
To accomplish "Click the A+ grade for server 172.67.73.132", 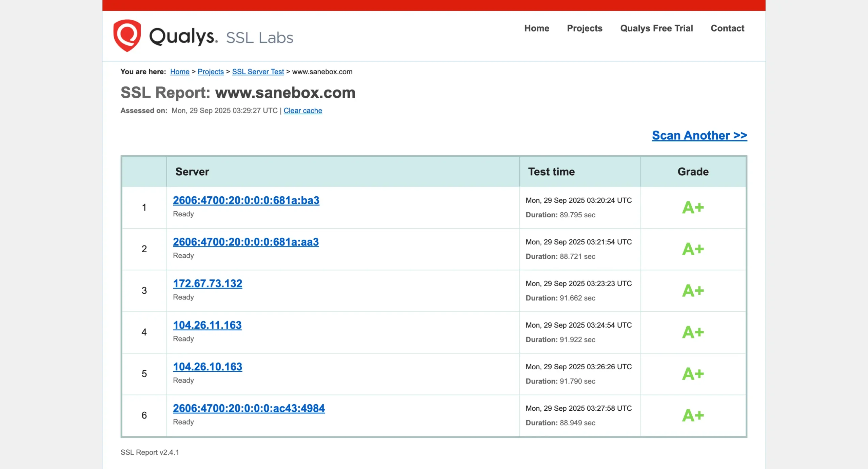I will pyautogui.click(x=693, y=291).
